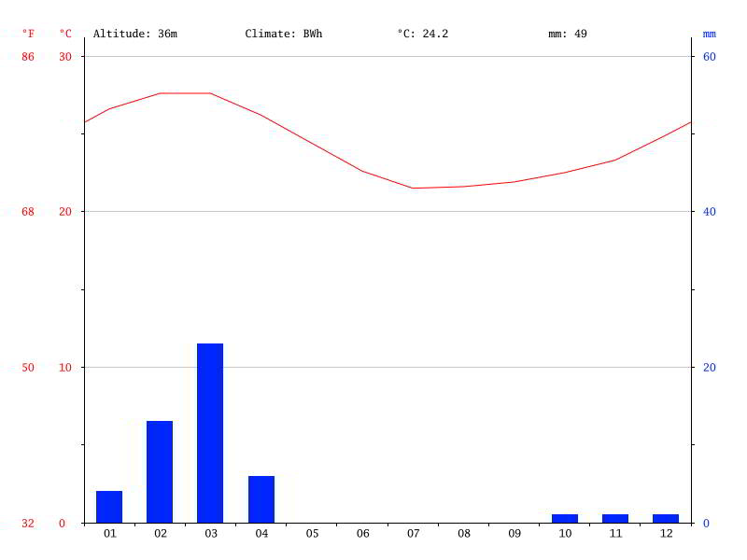
Task: Click the "°C: 24.2" average temperature text
Action: pos(423,34)
